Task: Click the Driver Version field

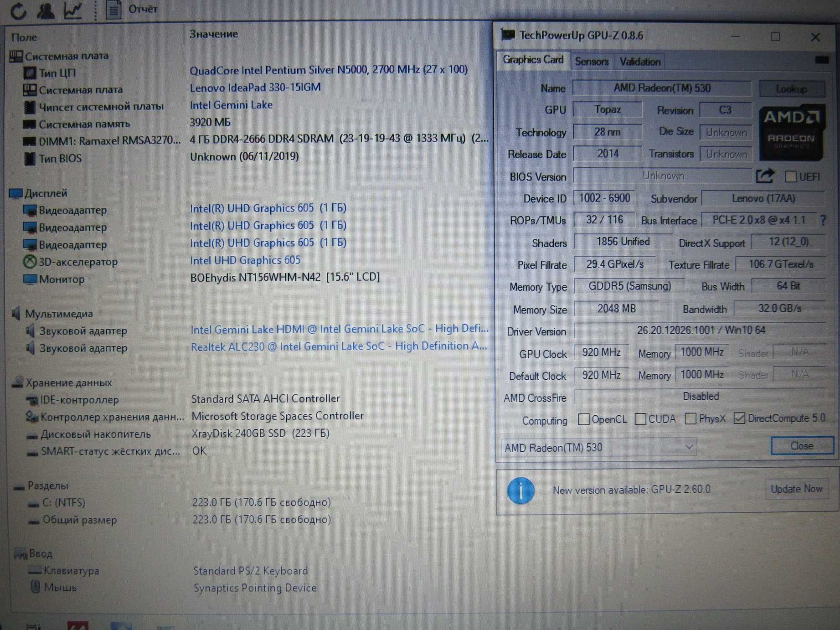Action: pos(701,330)
